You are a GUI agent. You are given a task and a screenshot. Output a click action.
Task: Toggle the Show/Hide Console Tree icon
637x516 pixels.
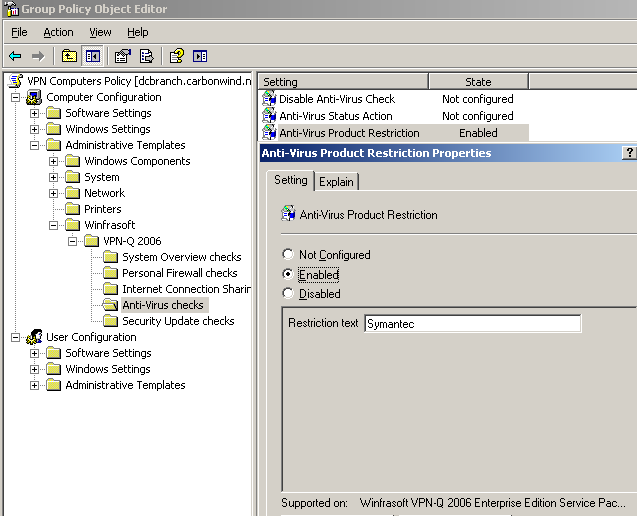click(x=93, y=56)
